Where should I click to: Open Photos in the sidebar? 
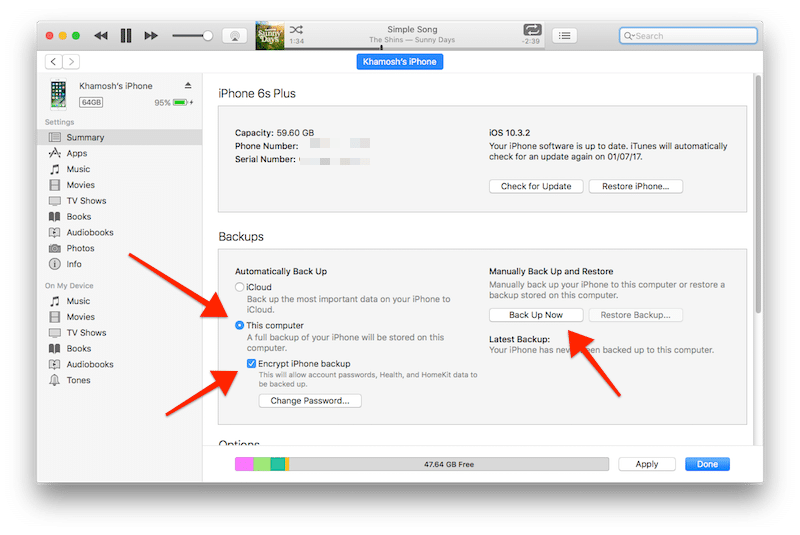(x=80, y=248)
